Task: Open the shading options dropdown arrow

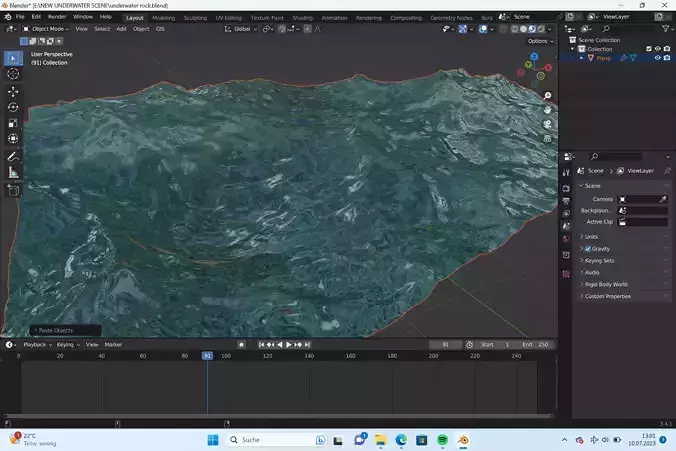Action: [550, 29]
